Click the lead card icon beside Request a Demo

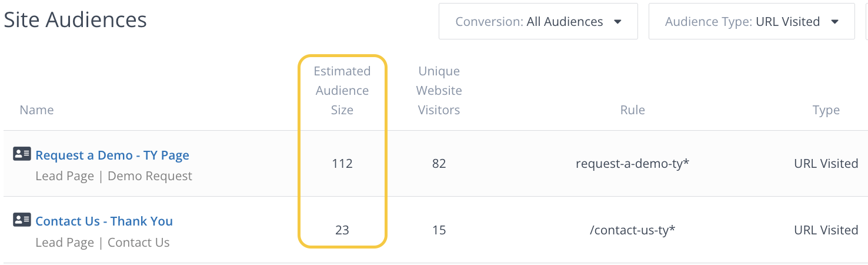click(x=22, y=154)
